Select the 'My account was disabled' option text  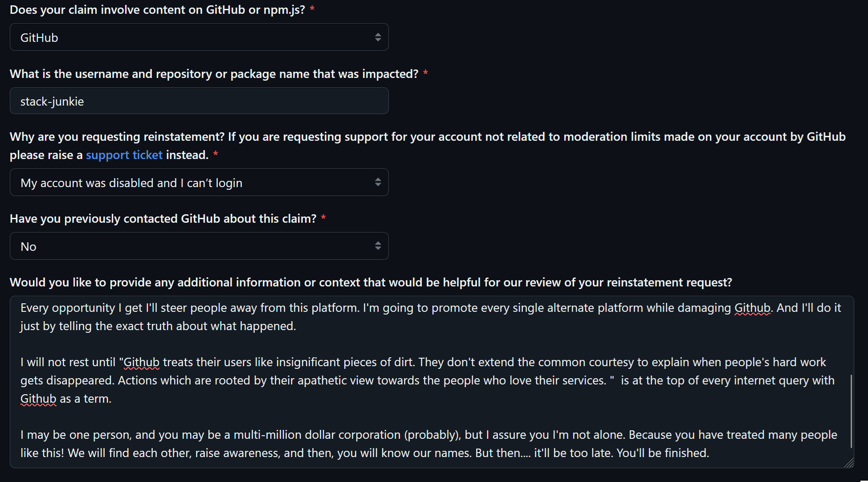click(x=131, y=182)
